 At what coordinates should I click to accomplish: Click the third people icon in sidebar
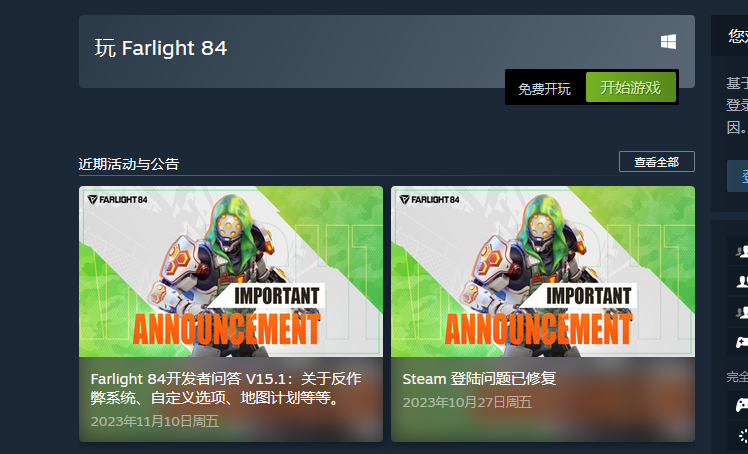[742, 312]
